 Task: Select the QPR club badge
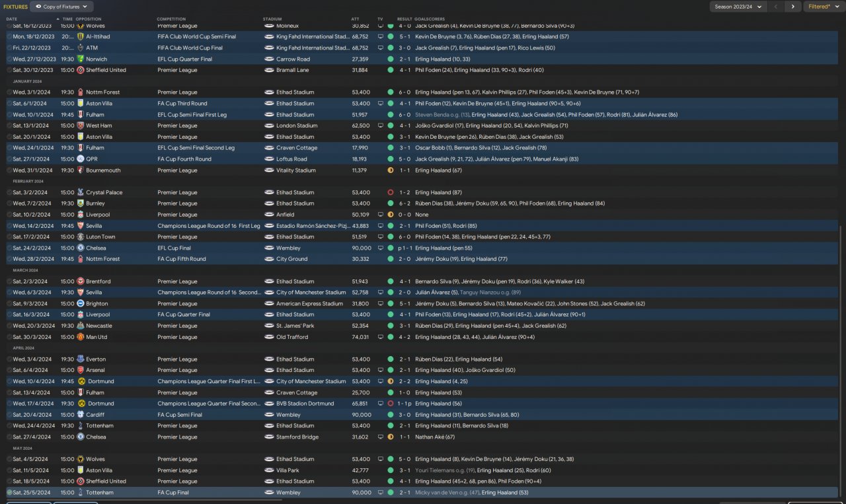tap(80, 159)
